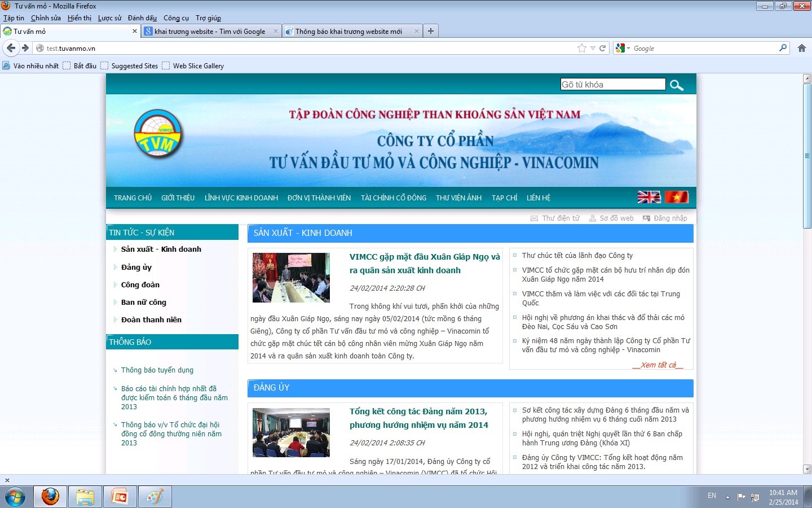The width and height of the screenshot is (812, 508).
Task: Open 'TÀI CHÍNH CỔ ĐÔNG' navigation item
Action: [394, 198]
